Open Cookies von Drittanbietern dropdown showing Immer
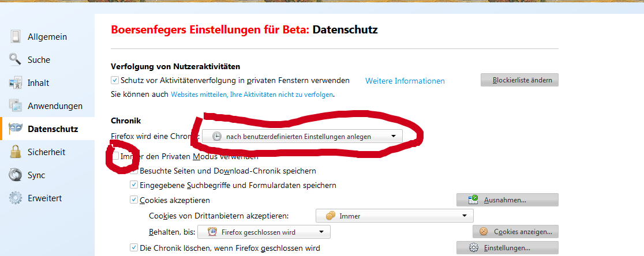This screenshot has height=256, width=644. click(x=394, y=216)
